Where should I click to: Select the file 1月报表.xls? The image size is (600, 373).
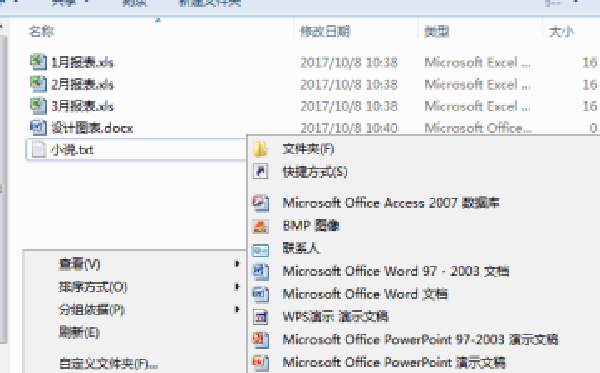(x=83, y=62)
